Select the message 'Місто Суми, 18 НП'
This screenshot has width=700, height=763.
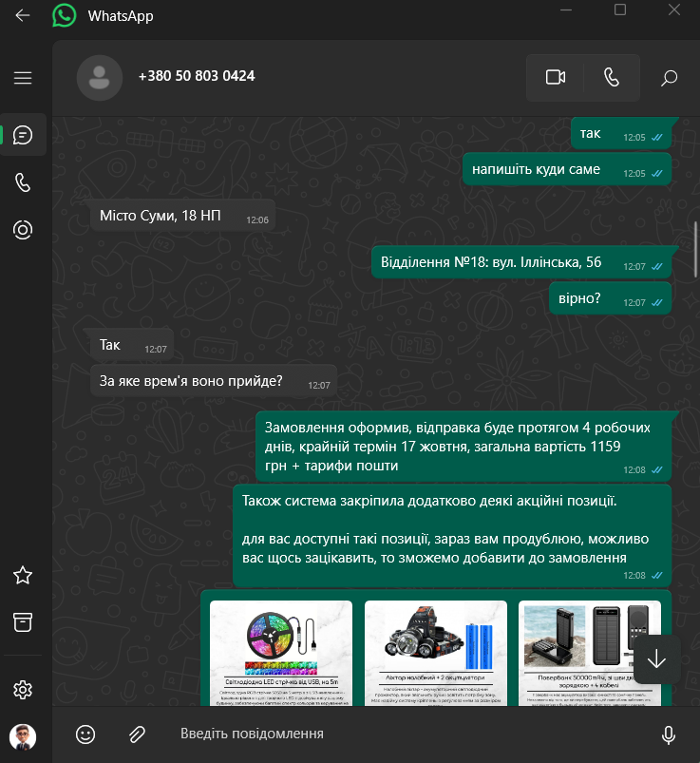(183, 215)
